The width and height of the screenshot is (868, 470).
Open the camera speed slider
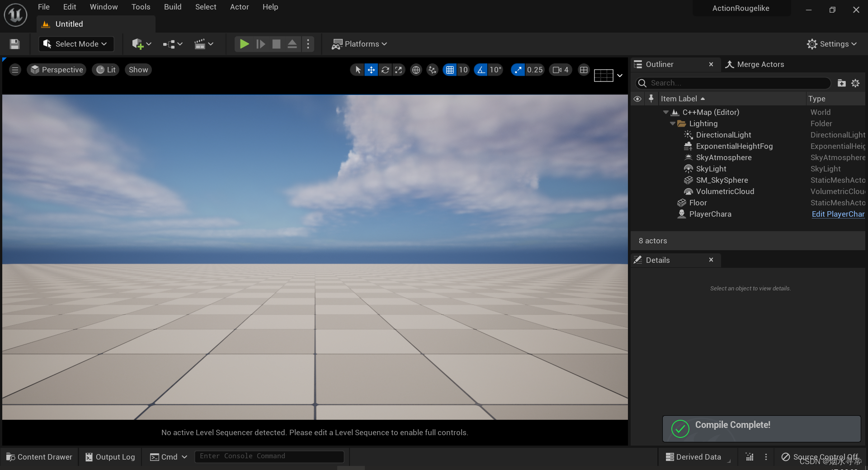560,70
